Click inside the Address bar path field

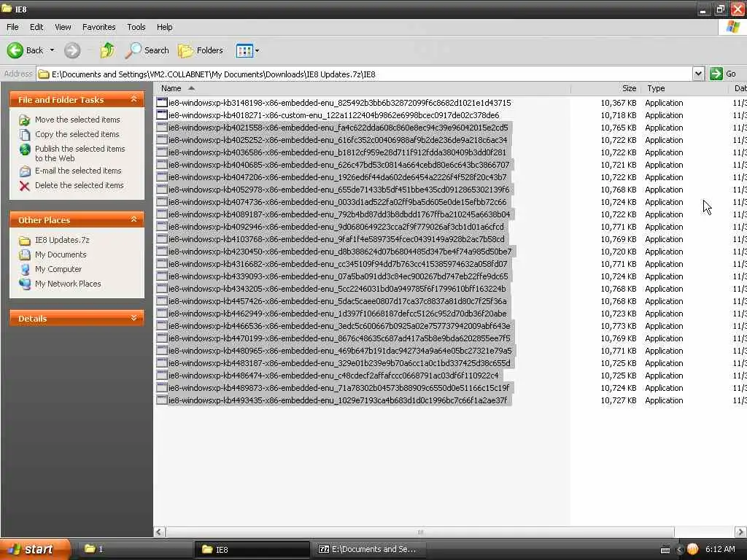pyautogui.click(x=365, y=74)
